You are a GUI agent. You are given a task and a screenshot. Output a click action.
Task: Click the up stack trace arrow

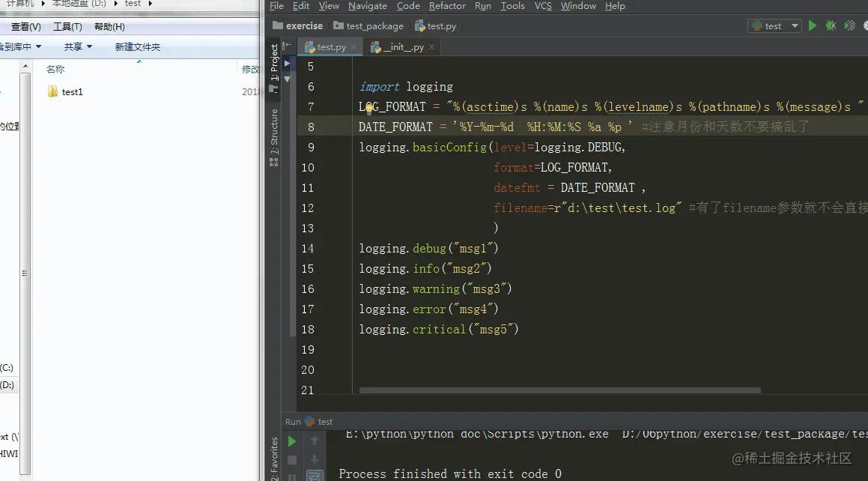tap(315, 441)
